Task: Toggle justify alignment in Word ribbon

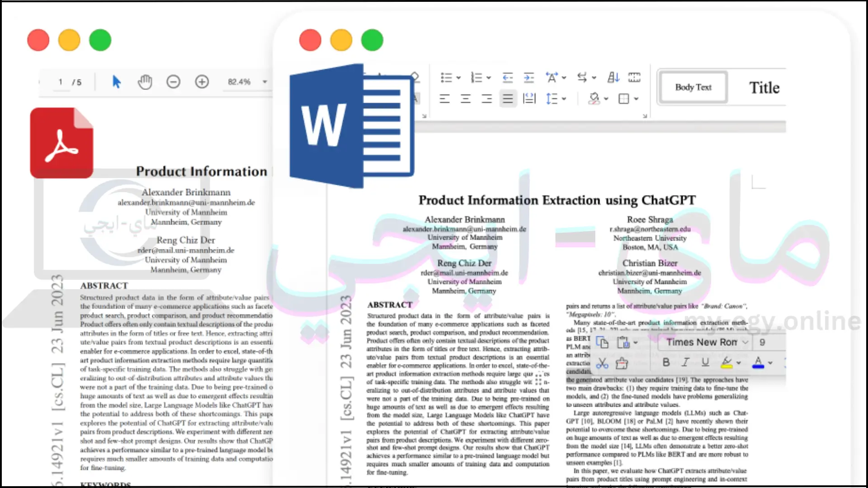Action: (508, 99)
